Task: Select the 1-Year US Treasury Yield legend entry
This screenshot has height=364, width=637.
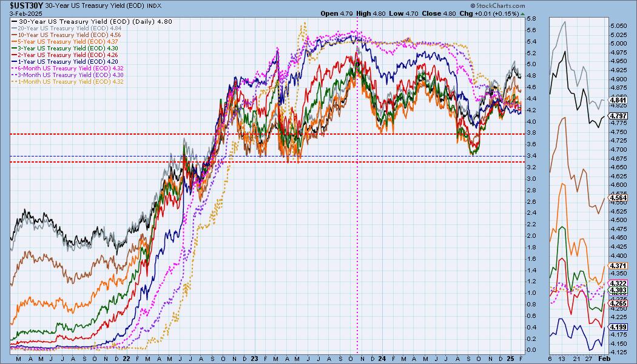Action: click(x=65, y=61)
